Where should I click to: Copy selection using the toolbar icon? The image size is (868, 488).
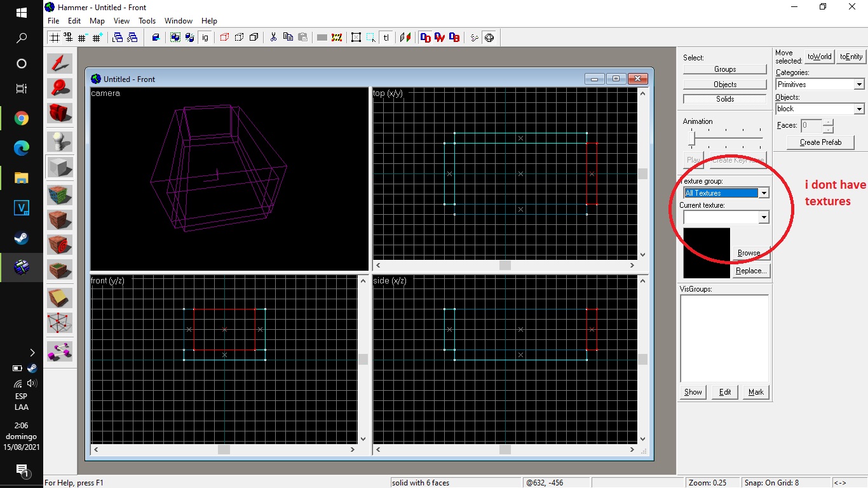pos(288,37)
